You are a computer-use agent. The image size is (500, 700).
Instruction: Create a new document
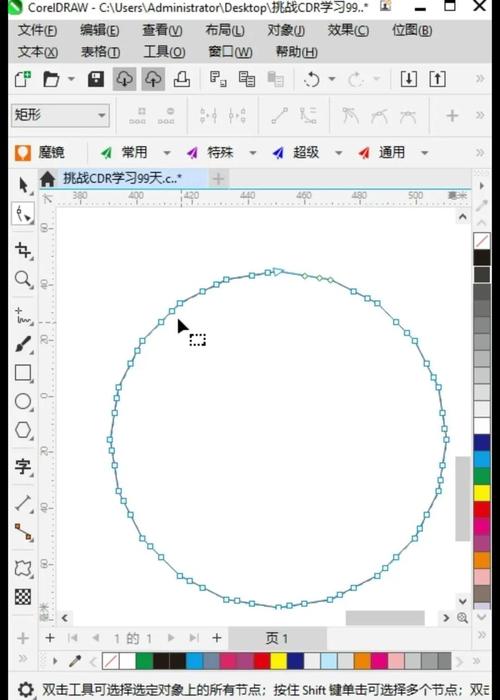23,79
